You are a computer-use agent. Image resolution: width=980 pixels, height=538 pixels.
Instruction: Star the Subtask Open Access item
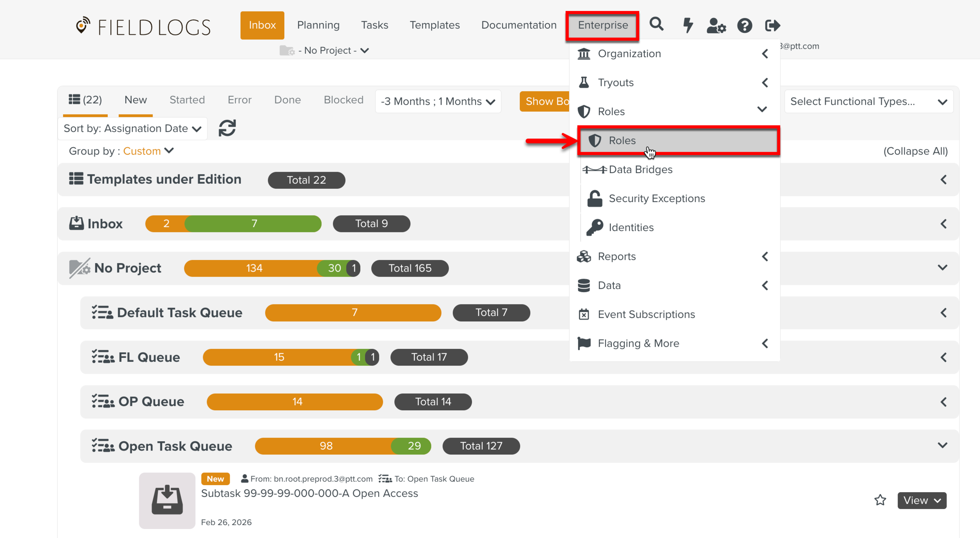point(880,500)
